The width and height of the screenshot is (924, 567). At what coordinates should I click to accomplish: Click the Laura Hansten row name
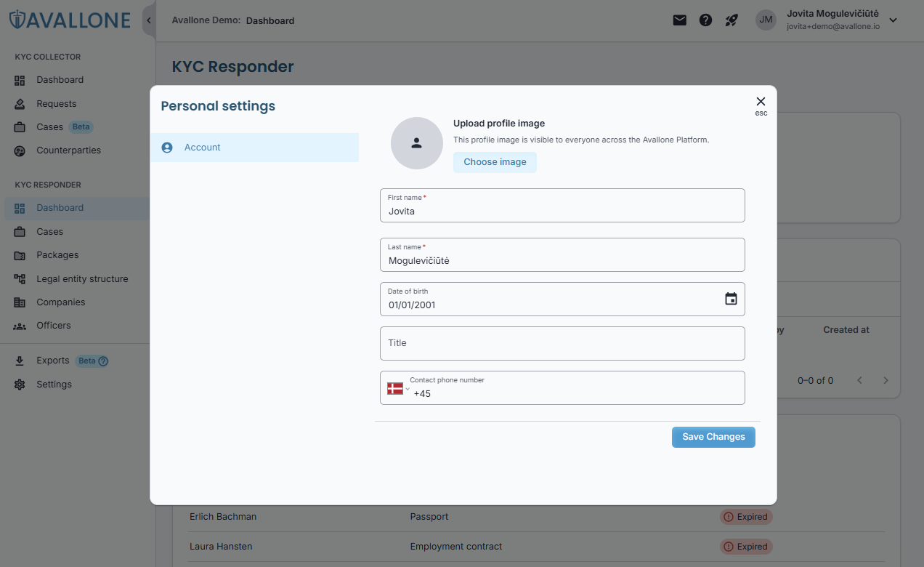[x=221, y=547]
